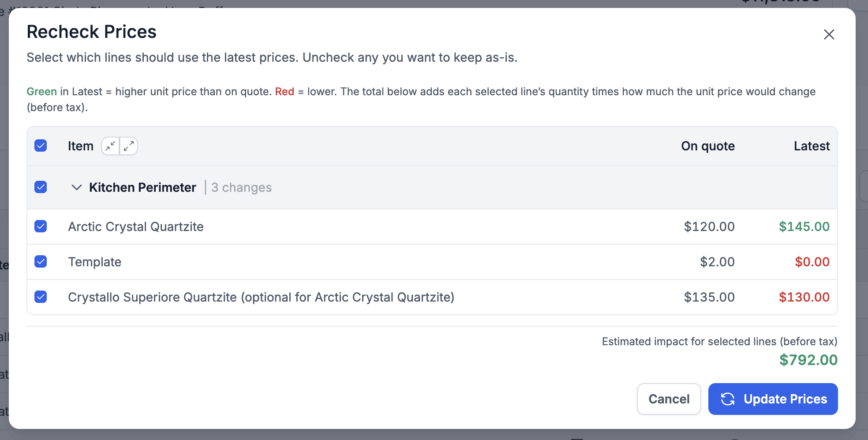
Task: Click the refresh icon on Update Prices
Action: tap(728, 399)
